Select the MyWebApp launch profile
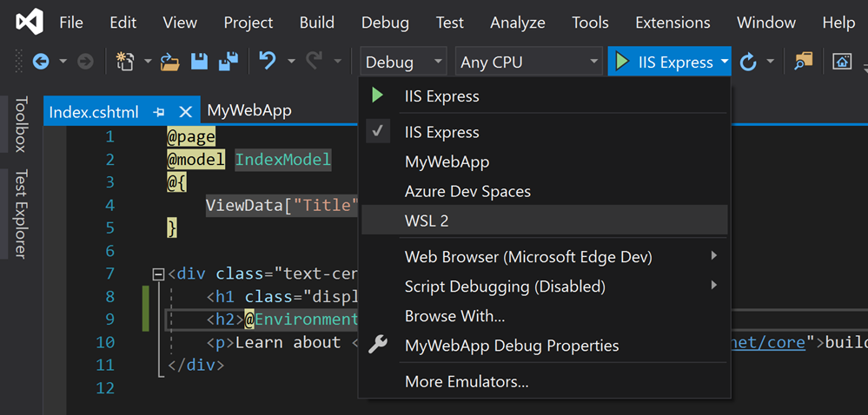This screenshot has width=868, height=415. click(x=545, y=162)
